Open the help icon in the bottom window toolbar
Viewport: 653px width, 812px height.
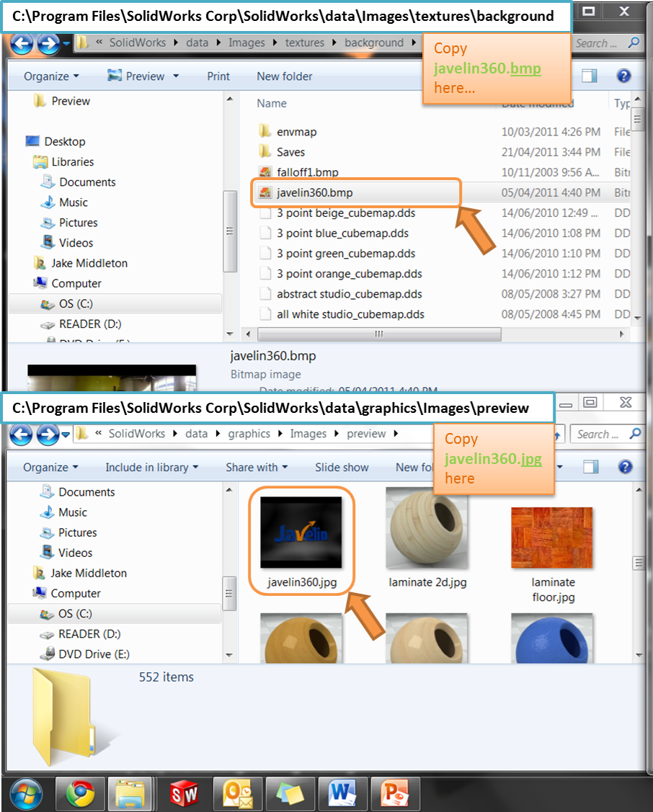coord(625,467)
